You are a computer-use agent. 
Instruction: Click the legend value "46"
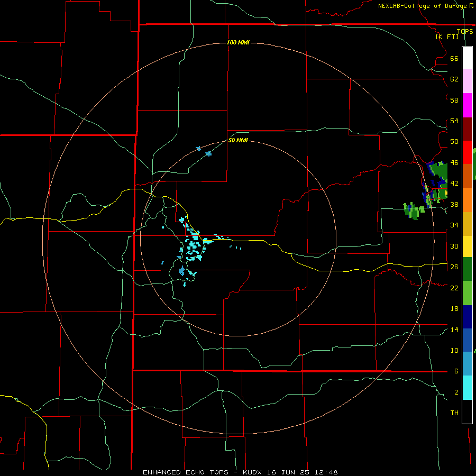coord(454,163)
